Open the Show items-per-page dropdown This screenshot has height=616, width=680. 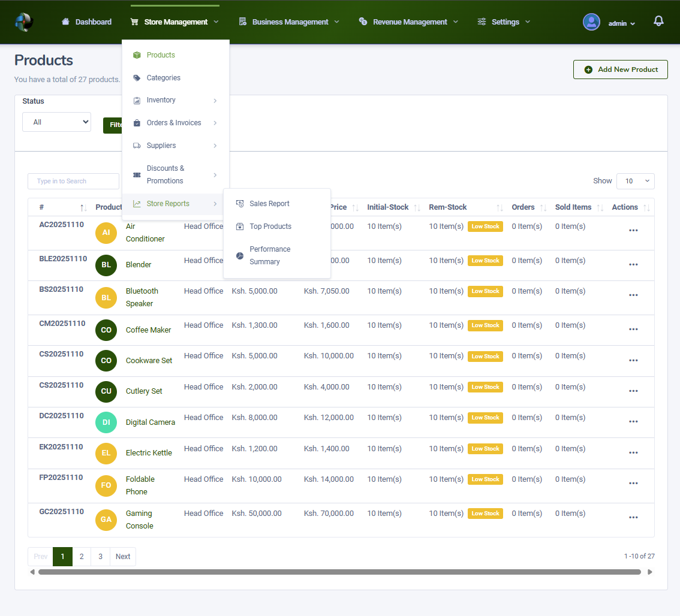[635, 180]
